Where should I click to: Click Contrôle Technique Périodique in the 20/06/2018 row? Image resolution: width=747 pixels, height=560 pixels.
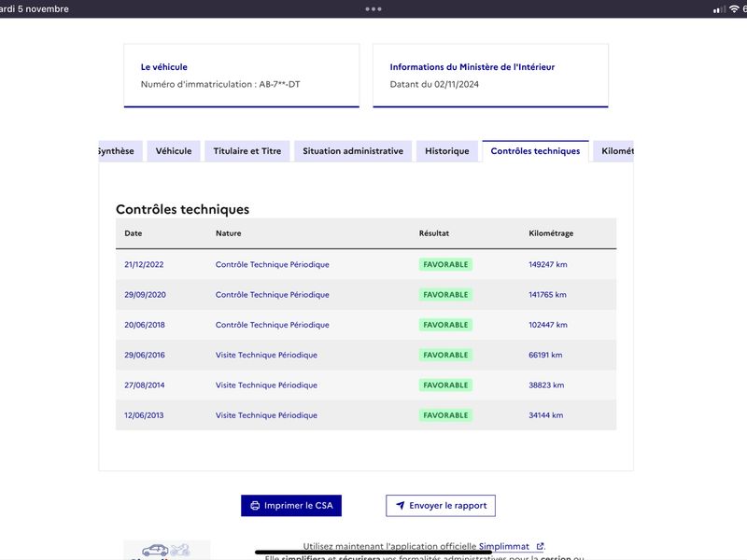(x=273, y=325)
